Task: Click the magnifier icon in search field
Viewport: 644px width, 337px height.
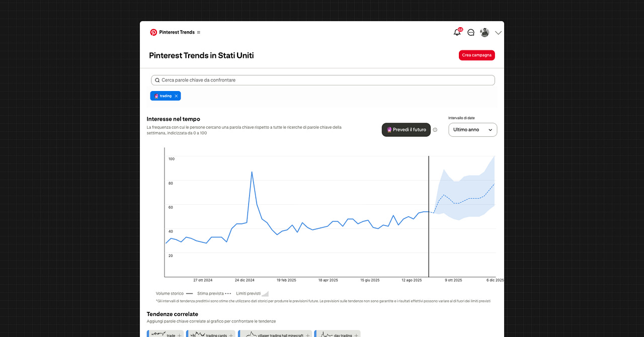Action: (157, 80)
